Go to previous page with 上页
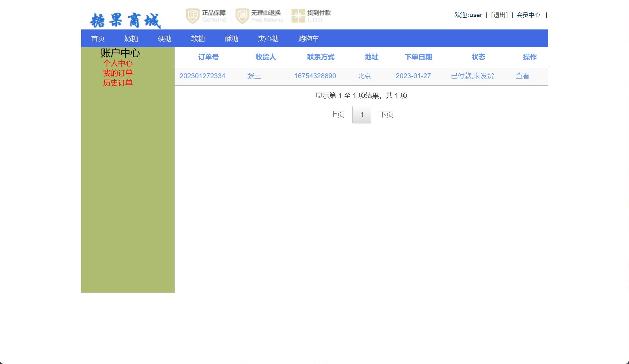 (337, 114)
